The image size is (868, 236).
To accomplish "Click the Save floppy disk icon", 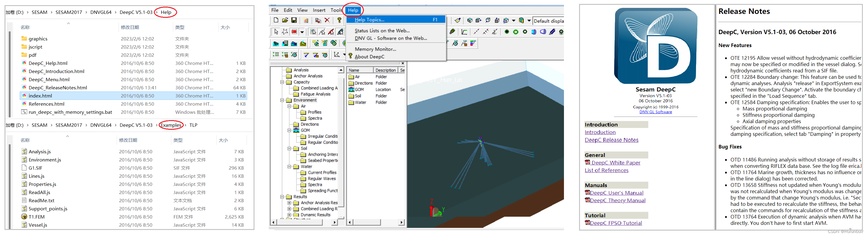I will (294, 20).
